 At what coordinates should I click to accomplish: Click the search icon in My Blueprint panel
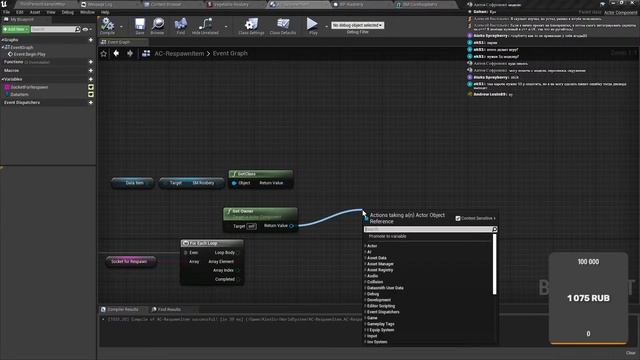click(78, 29)
